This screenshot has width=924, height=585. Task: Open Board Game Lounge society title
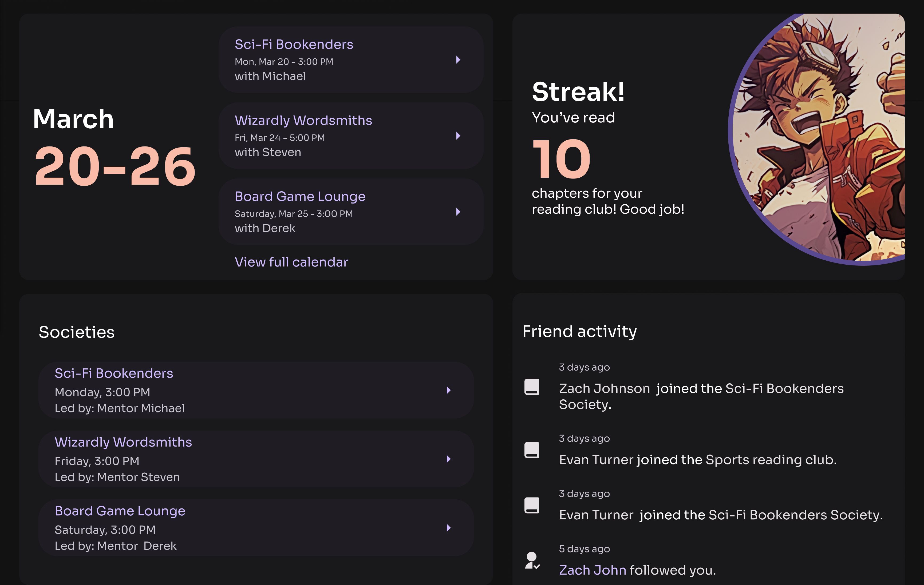[120, 511]
